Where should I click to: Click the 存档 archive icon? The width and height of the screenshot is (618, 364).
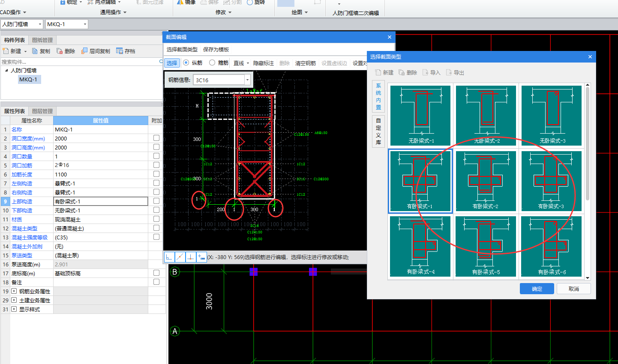(x=120, y=51)
